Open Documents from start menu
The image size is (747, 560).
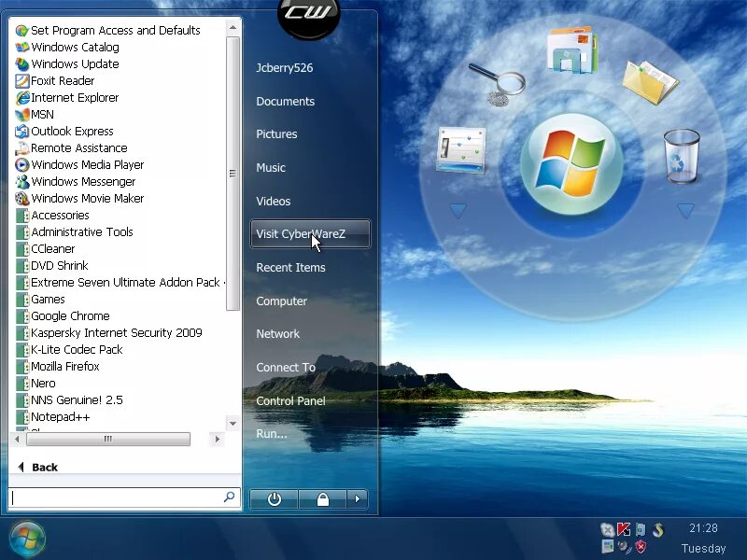(x=286, y=102)
